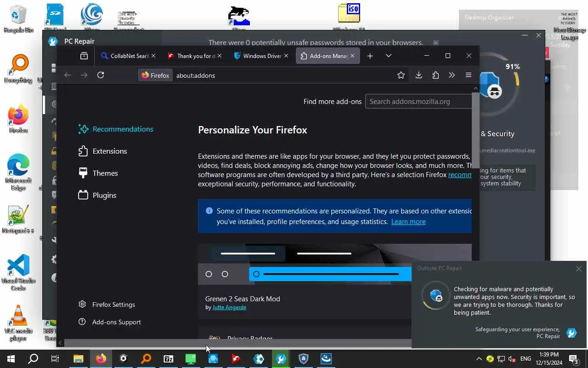
Task: Open Notepad++ desktop shortcut
Action: click(18, 219)
